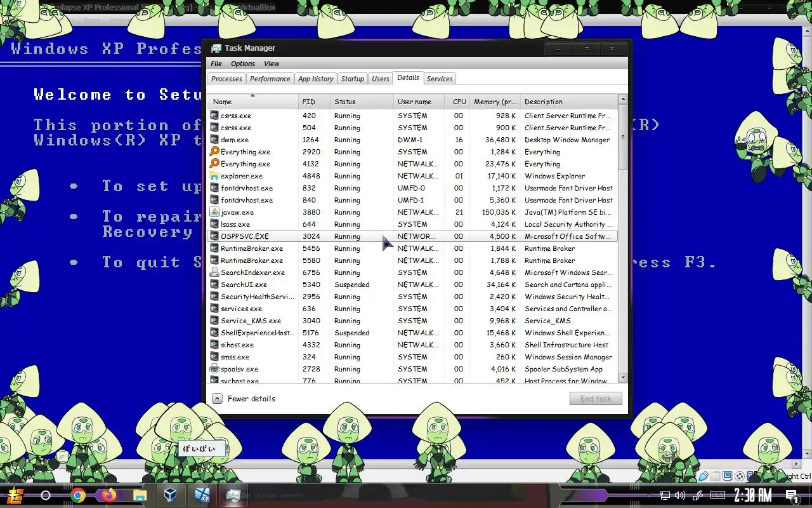Sort processes by PID column
The height and width of the screenshot is (508, 812).
(x=314, y=102)
